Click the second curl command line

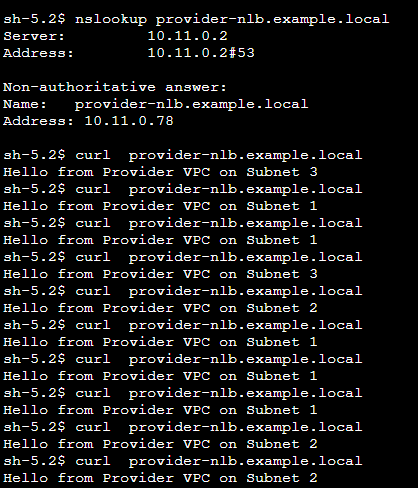coord(183,189)
